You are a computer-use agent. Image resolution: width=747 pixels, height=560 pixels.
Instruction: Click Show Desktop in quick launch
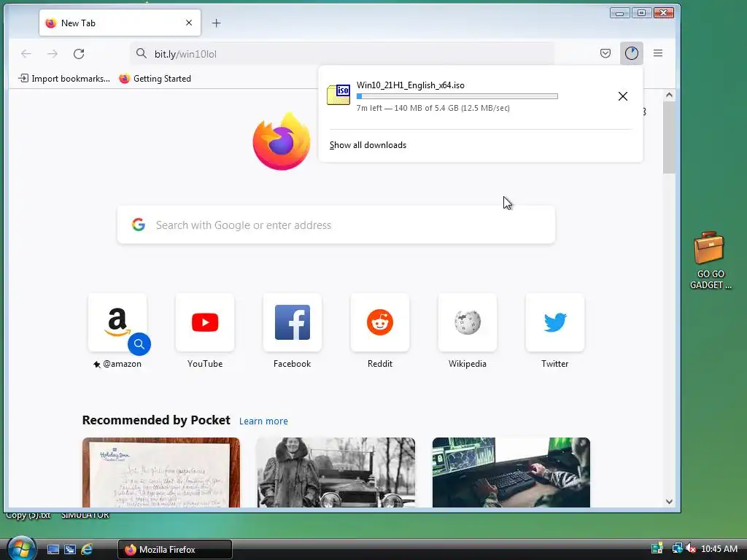pos(53,550)
